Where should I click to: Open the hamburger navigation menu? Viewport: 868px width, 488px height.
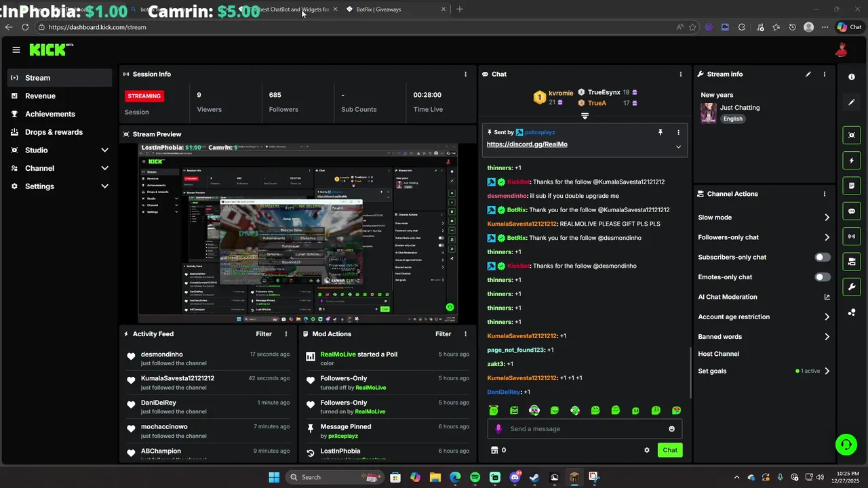[x=16, y=49]
